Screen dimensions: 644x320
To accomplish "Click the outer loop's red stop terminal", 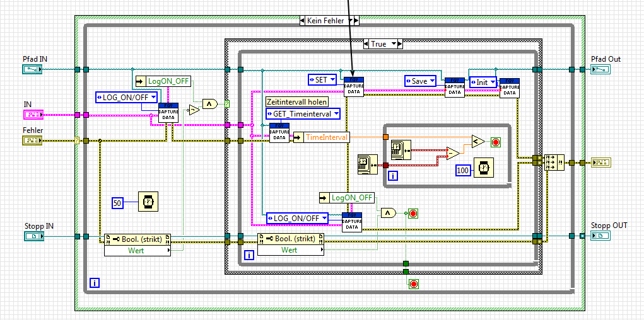I will click(414, 284).
